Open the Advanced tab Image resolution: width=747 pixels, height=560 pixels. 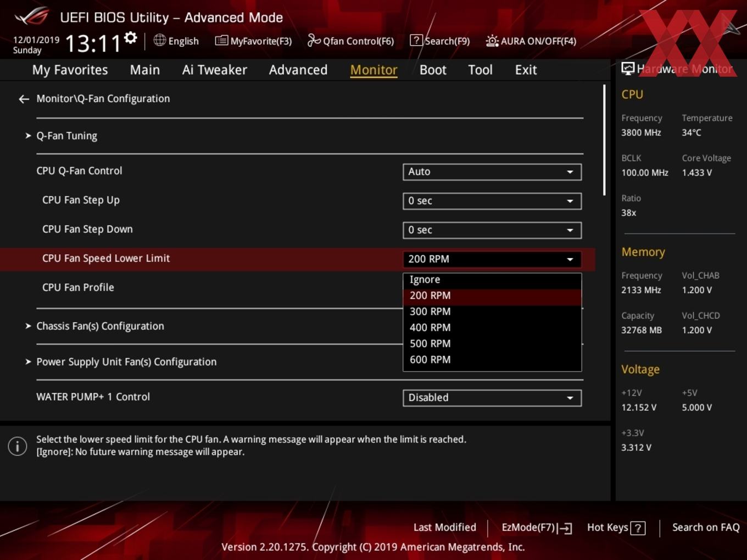coord(298,70)
